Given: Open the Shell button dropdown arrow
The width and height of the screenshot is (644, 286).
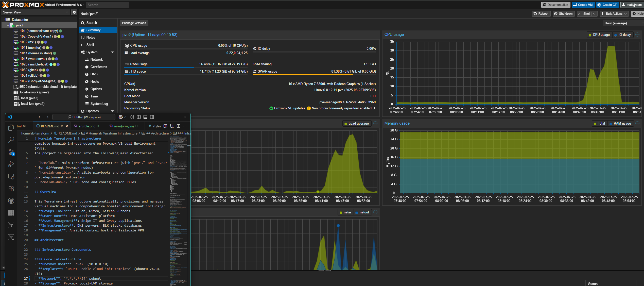Looking at the screenshot, I should click(x=594, y=14).
